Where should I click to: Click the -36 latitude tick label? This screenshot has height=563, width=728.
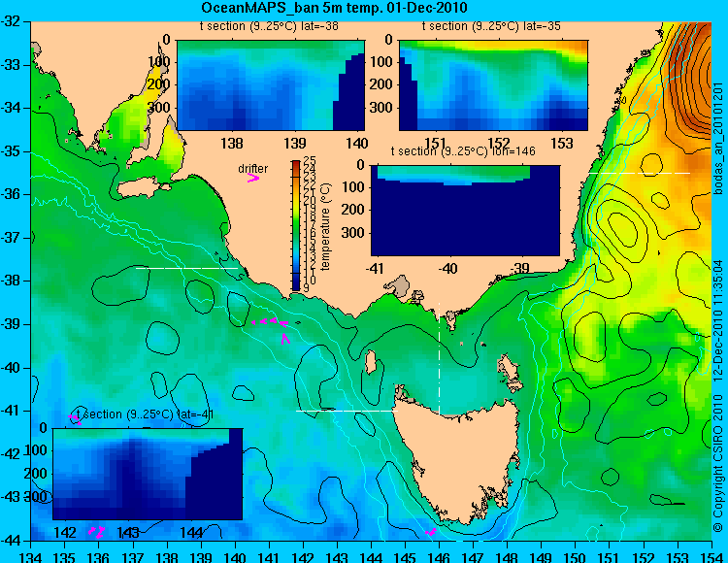pos(11,194)
